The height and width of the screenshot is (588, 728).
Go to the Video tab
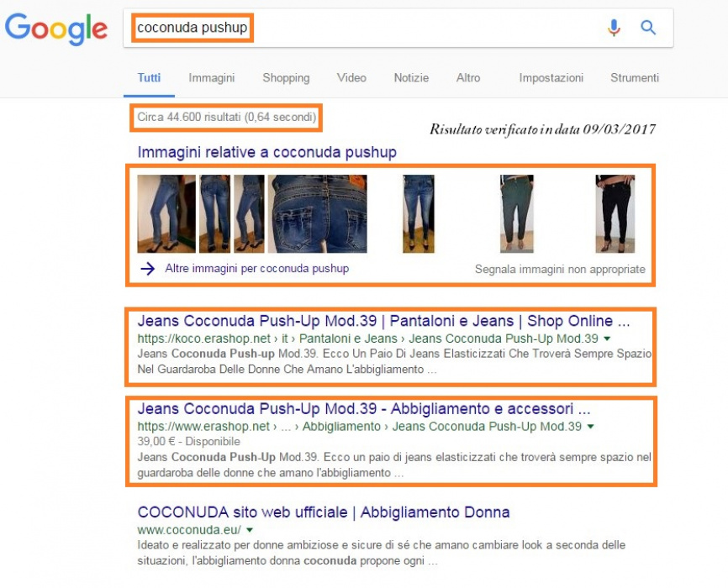point(351,77)
